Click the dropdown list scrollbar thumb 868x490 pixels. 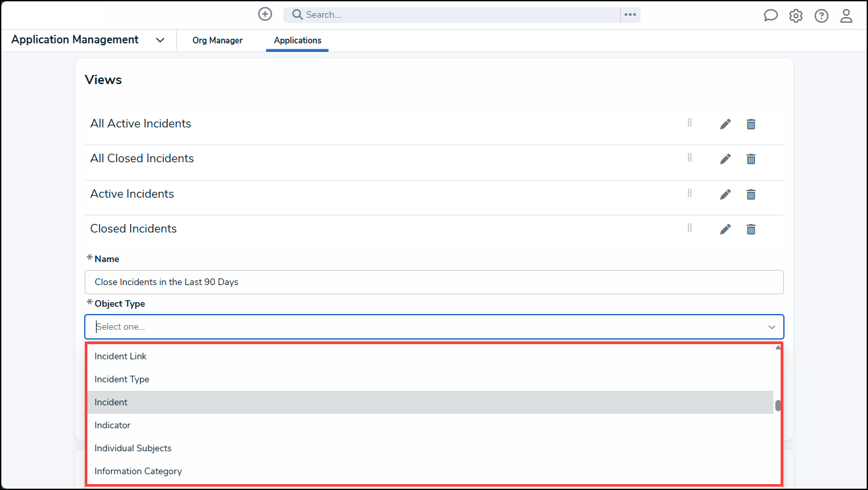coord(778,406)
